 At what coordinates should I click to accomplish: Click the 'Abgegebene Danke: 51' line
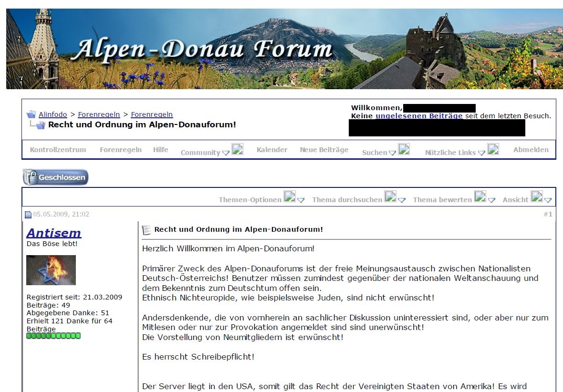pos(68,313)
